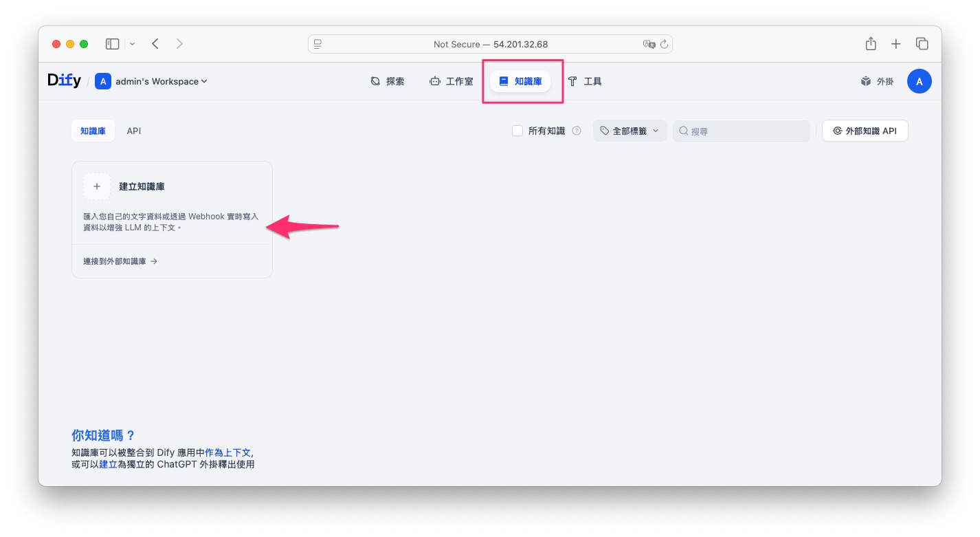This screenshot has width=980, height=537.
Task: Open the 探索 (Explore) page
Action: (388, 81)
